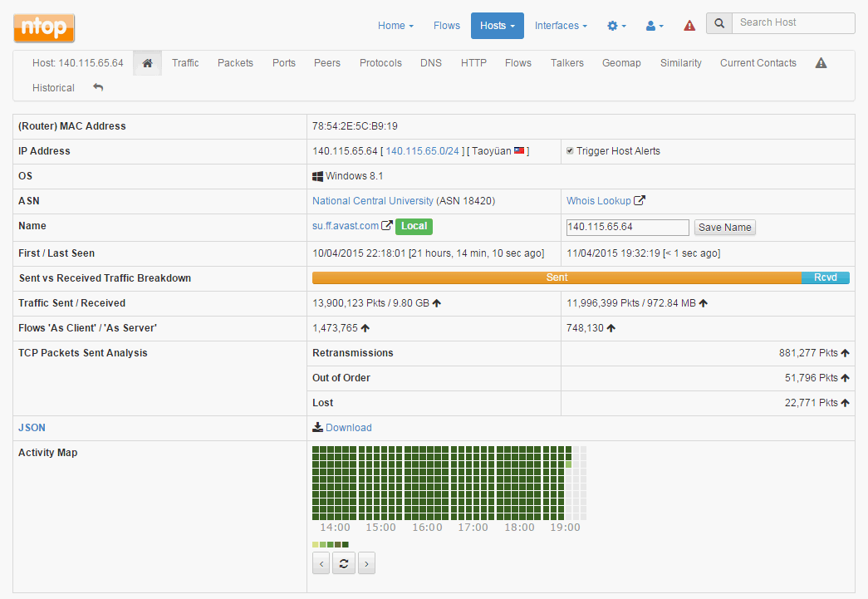Click the red alert triangle in navbar
Viewport: 868px width, 599px height.
coord(689,26)
